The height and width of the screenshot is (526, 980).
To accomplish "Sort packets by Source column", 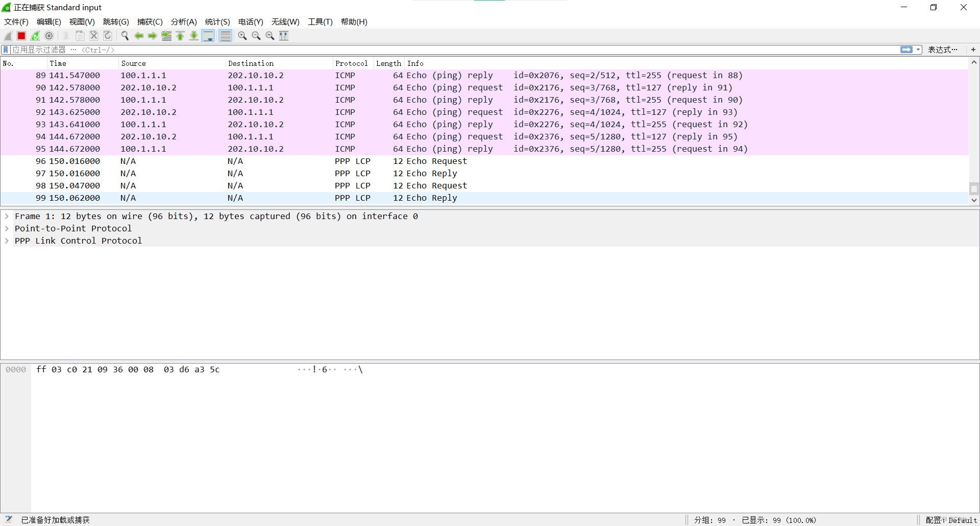I will tap(172, 63).
